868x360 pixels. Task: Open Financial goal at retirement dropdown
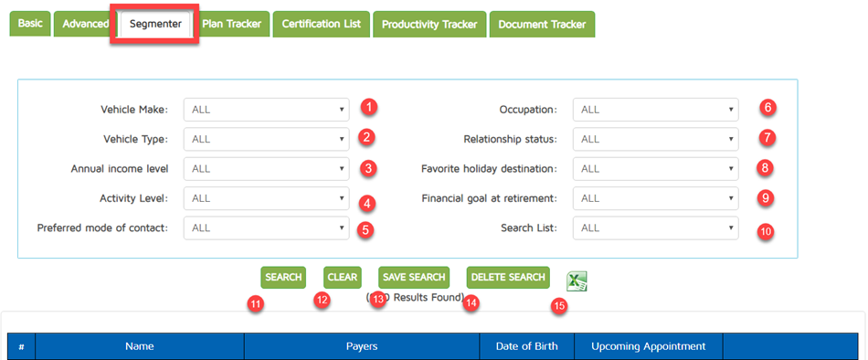tap(655, 198)
